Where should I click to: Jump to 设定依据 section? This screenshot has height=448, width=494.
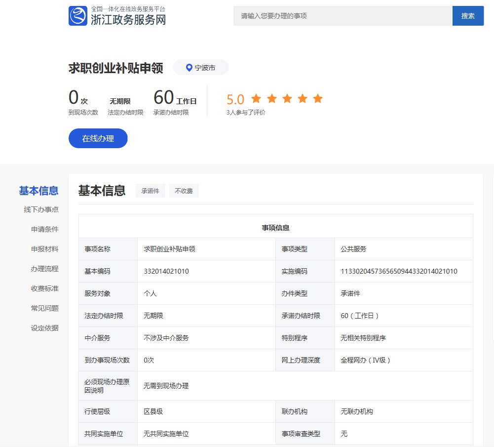pos(44,328)
